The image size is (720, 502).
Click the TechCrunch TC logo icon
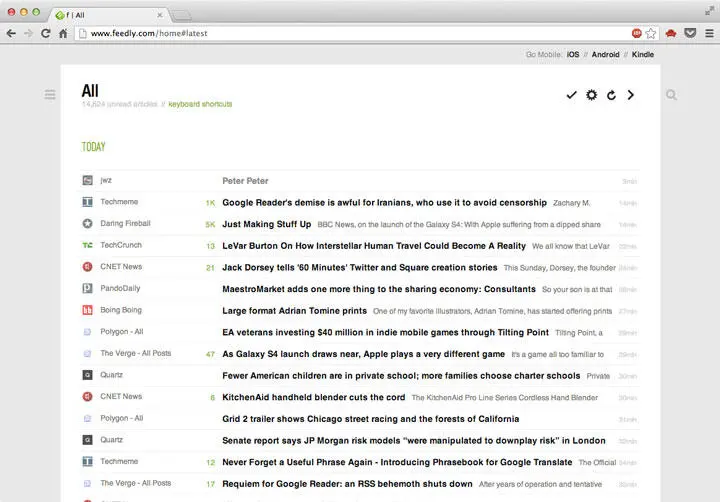coord(87,245)
